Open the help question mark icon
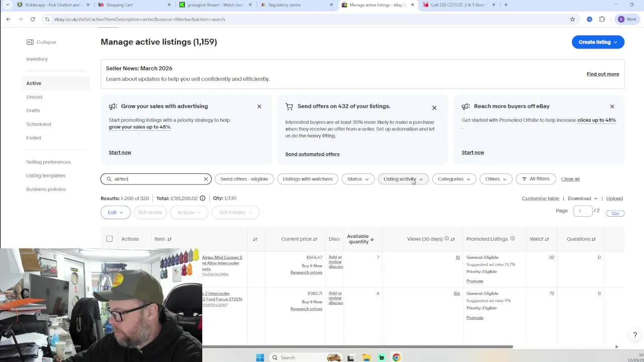Image resolution: width=644 pixels, height=362 pixels. [635, 335]
